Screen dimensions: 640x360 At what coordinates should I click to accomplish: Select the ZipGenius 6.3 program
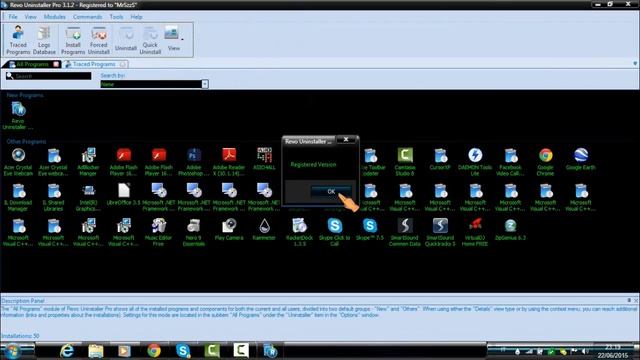coord(510,229)
